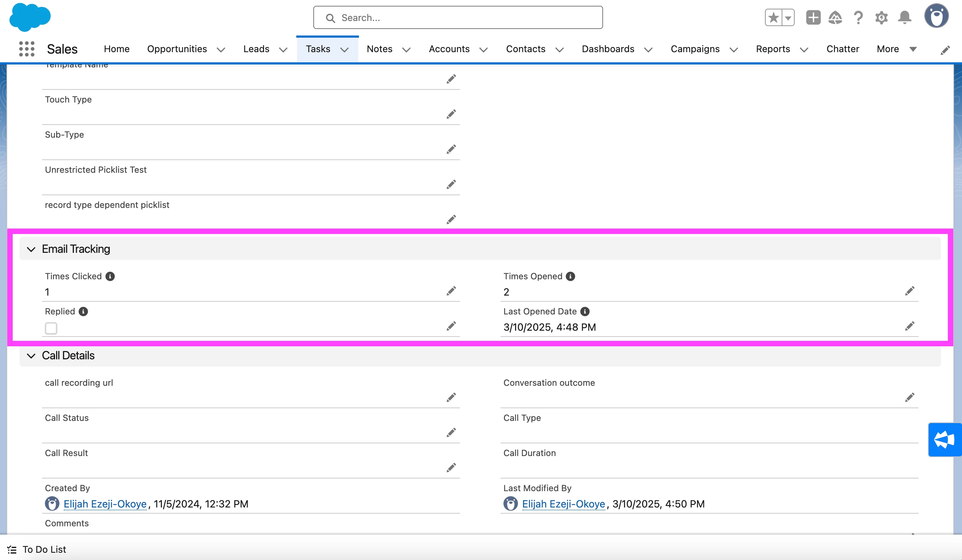The image size is (962, 560).
Task: Open the Trailhead guidance icon
Action: (835, 17)
